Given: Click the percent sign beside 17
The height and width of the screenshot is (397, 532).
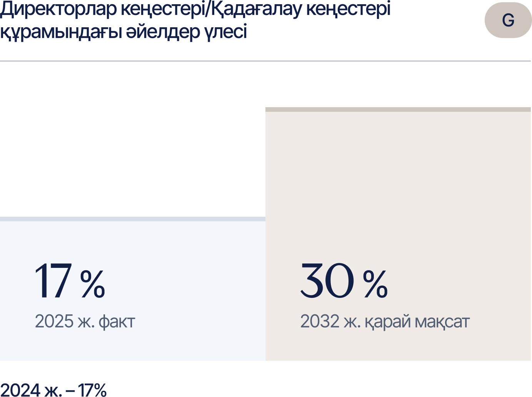Looking at the screenshot, I should (x=93, y=284).
